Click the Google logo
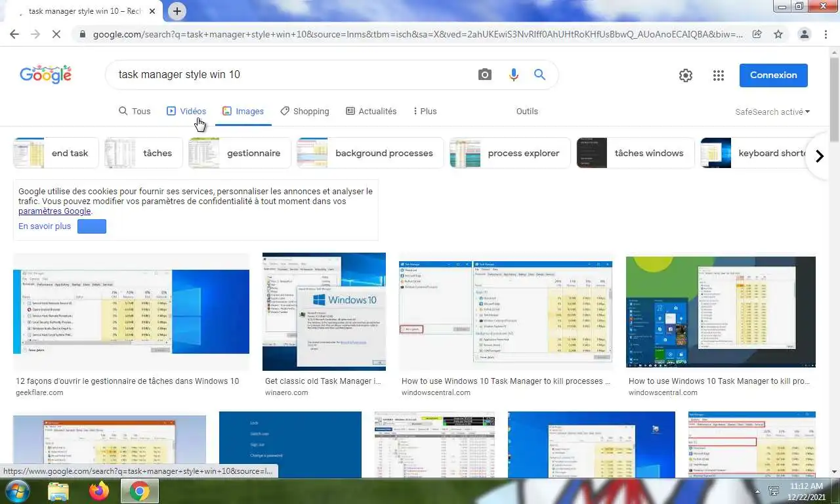The width and height of the screenshot is (840, 504). (45, 75)
